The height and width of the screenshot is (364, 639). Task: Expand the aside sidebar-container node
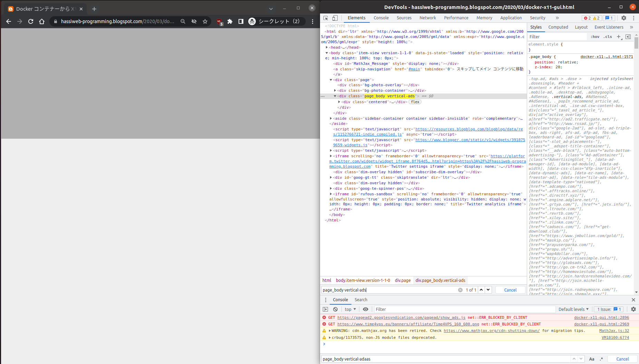point(331,118)
